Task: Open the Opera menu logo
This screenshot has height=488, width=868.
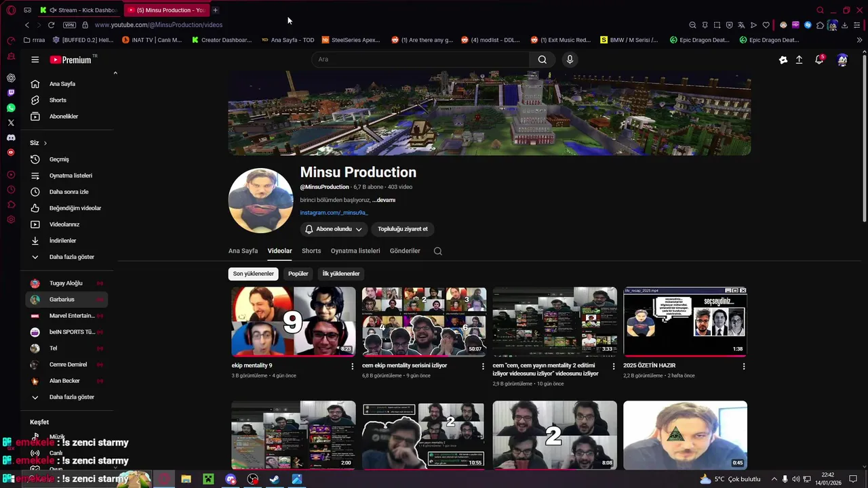Action: pos(11,10)
